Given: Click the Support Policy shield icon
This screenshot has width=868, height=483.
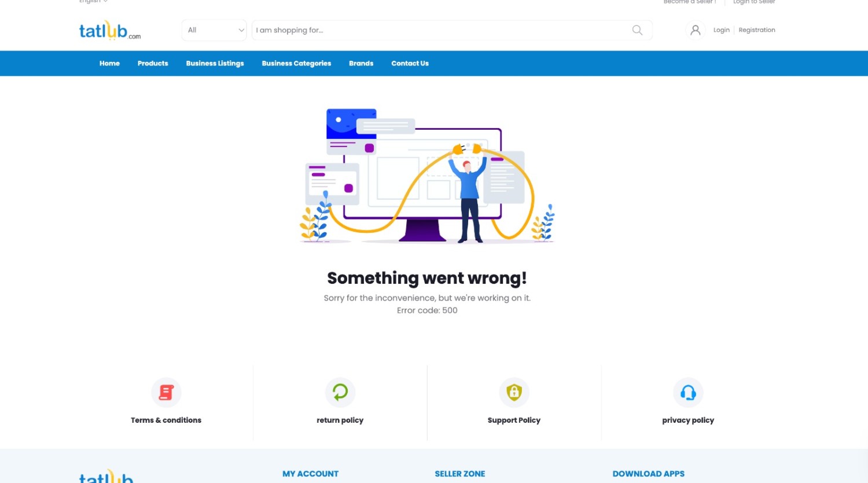Looking at the screenshot, I should click(514, 393).
